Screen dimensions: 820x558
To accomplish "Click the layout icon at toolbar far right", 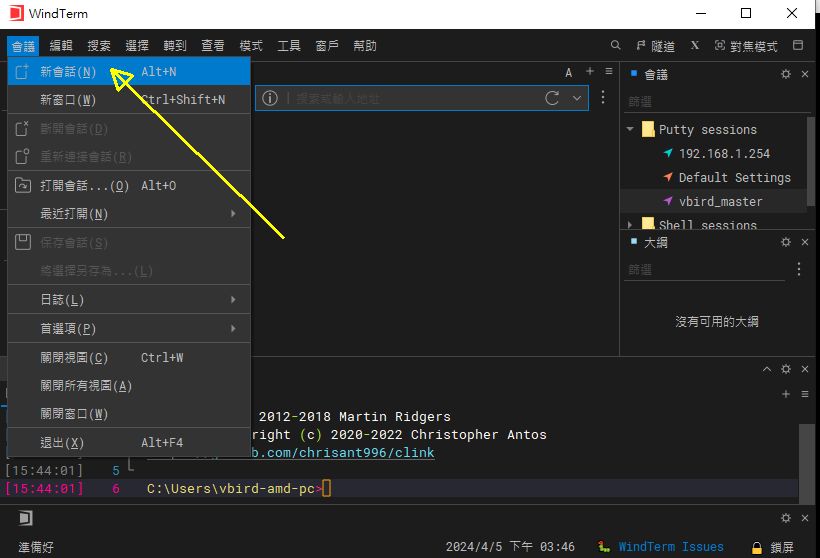I will click(797, 46).
